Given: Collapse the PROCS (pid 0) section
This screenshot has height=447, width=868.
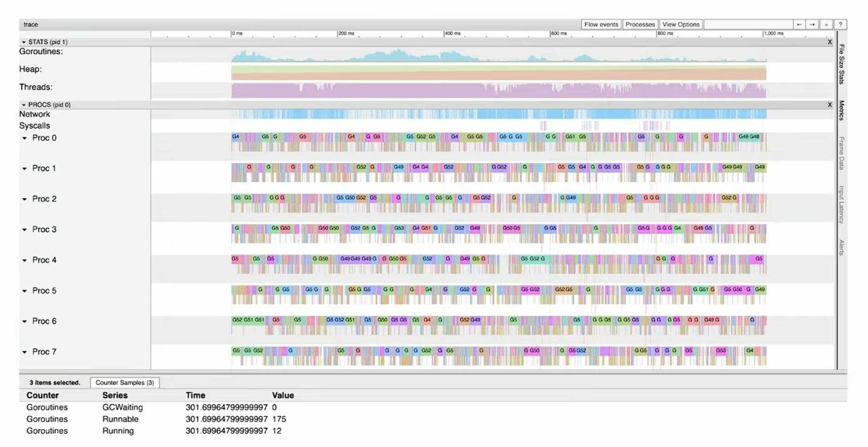Looking at the screenshot, I should [24, 105].
